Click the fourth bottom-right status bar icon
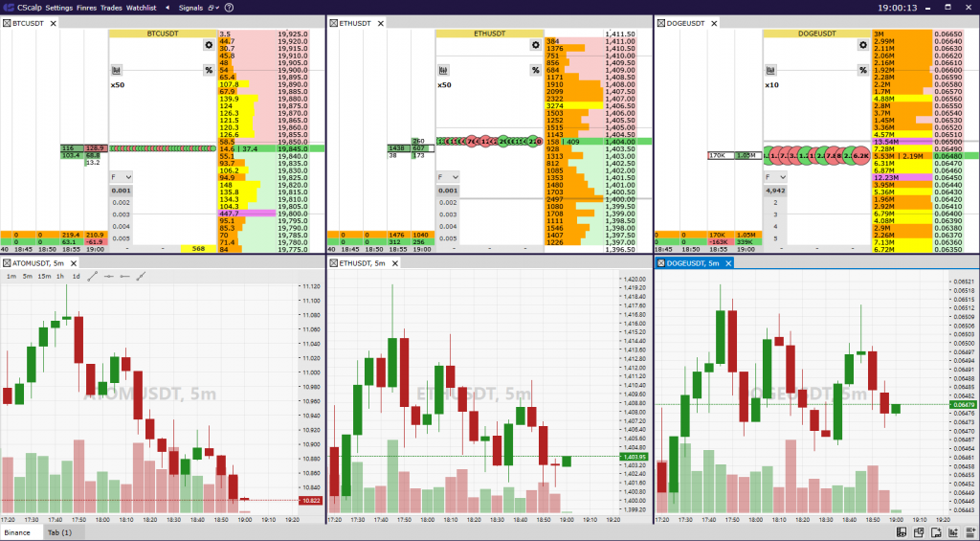The height and width of the screenshot is (541, 980). pyautogui.click(x=954, y=533)
